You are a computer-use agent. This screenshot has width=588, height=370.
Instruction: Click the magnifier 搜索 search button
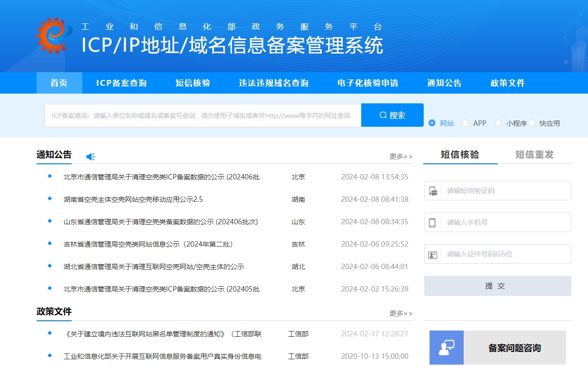(x=392, y=116)
